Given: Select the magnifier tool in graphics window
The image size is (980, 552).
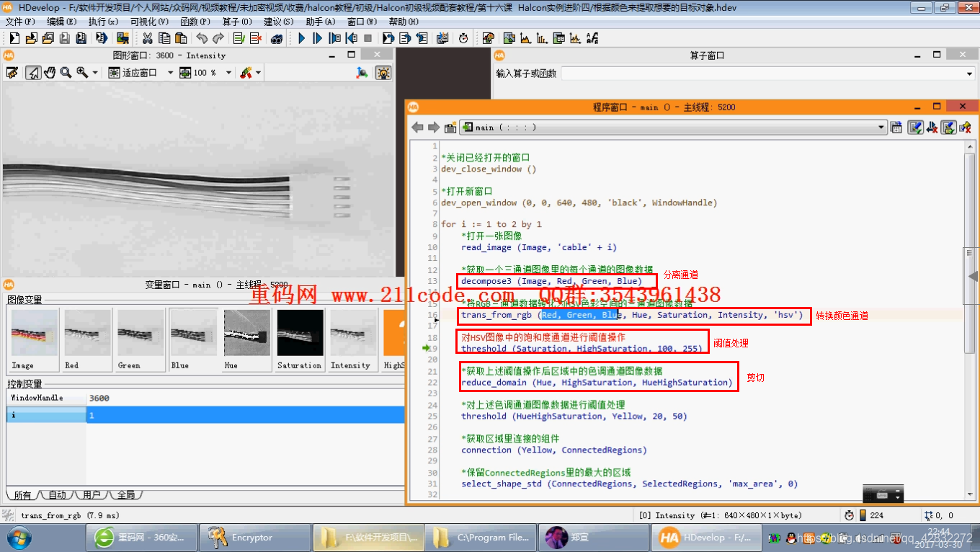Looking at the screenshot, I should pos(66,72).
